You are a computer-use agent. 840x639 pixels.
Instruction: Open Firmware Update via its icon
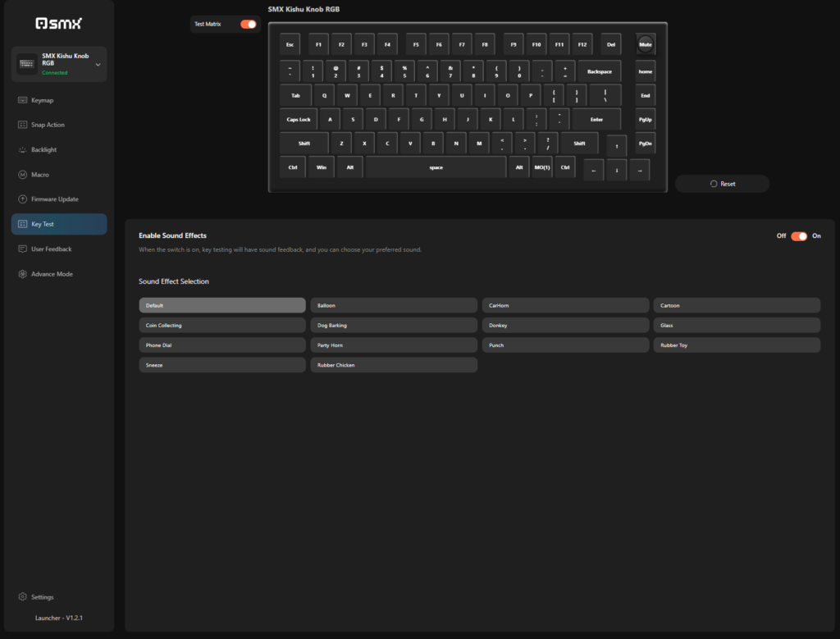(23, 199)
